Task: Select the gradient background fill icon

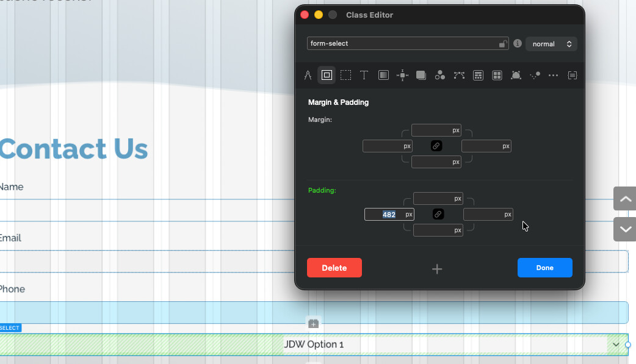Action: pos(383,76)
